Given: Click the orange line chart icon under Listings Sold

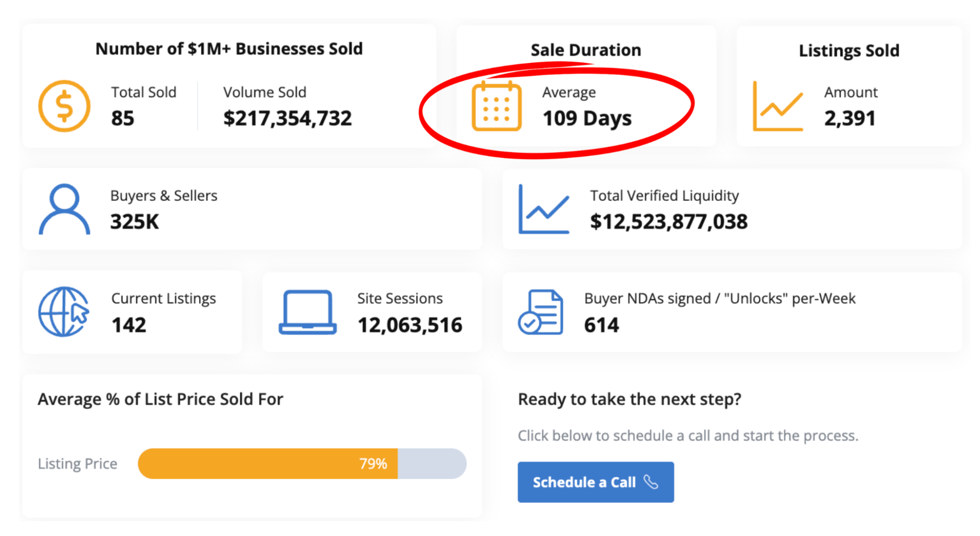Looking at the screenshot, I should click(778, 106).
